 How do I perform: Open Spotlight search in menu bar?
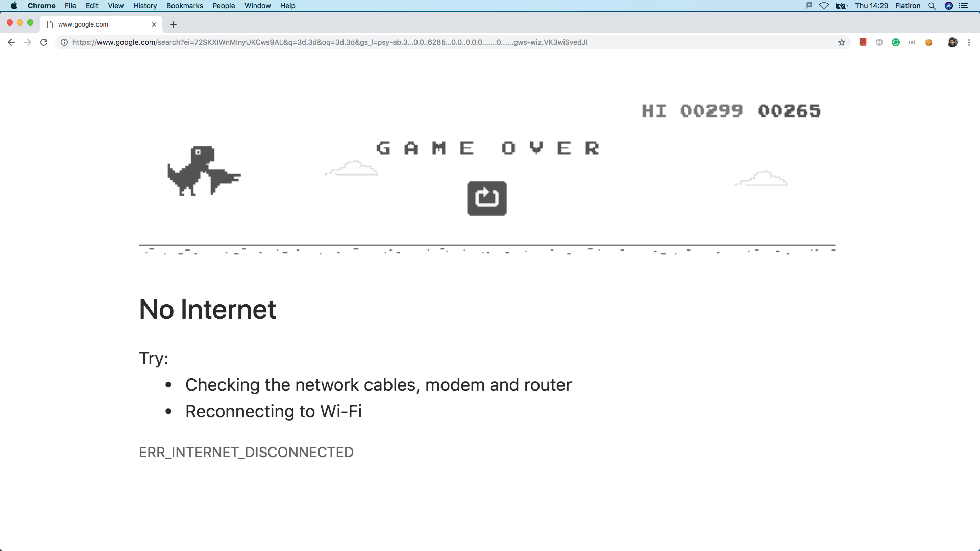(x=932, y=6)
